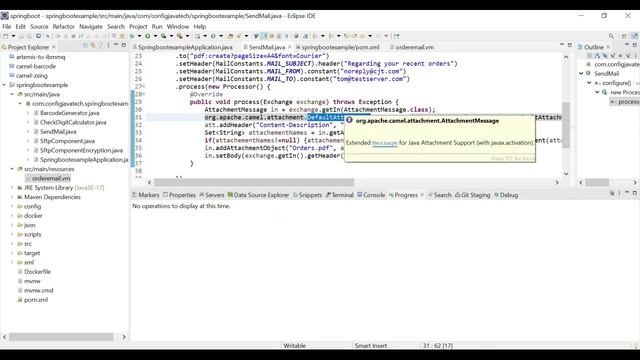This screenshot has height=360, width=640.
Task: Click the Debug bug toolbar icon
Action: point(131,36)
